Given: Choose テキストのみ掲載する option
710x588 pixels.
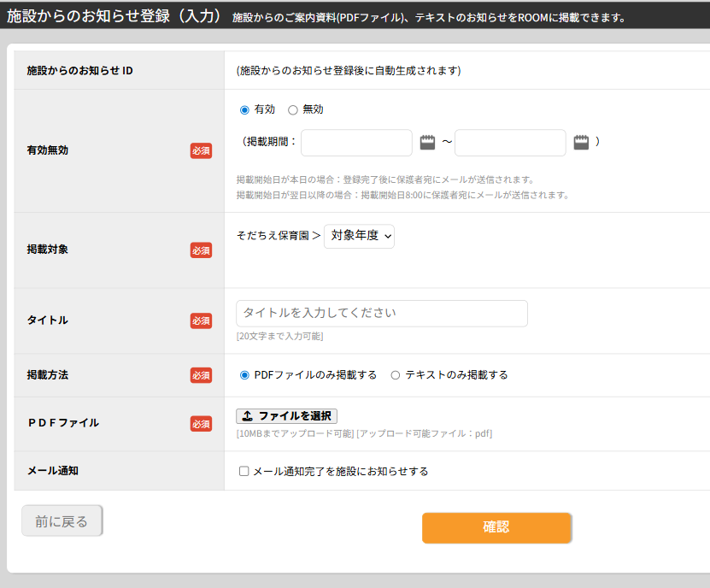Looking at the screenshot, I should click(x=395, y=375).
